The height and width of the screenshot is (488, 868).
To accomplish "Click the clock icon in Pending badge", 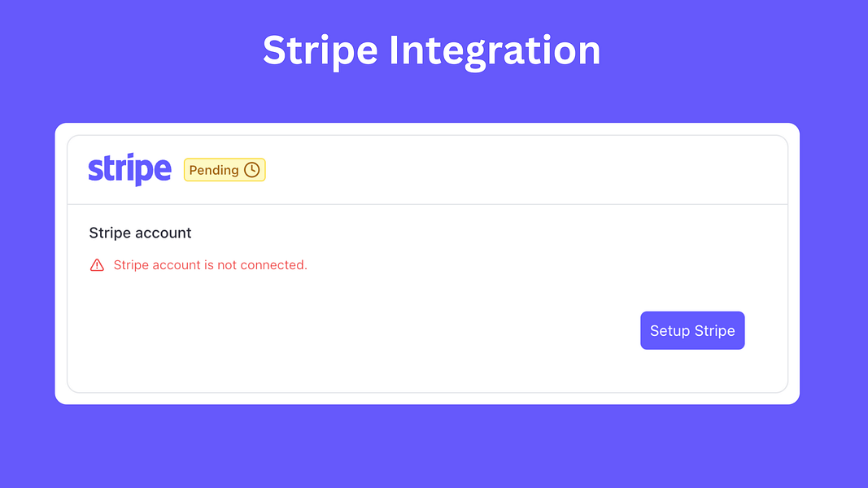I will point(252,170).
